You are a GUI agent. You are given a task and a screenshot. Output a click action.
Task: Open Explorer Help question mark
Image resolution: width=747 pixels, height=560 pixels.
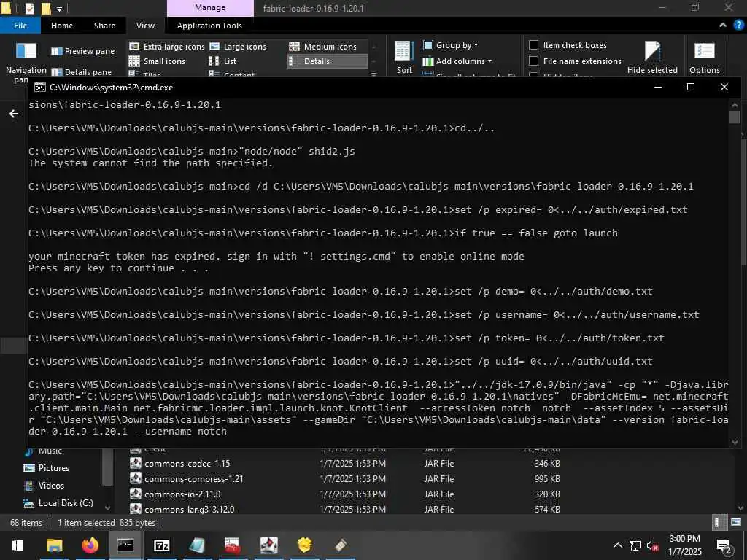pos(738,26)
